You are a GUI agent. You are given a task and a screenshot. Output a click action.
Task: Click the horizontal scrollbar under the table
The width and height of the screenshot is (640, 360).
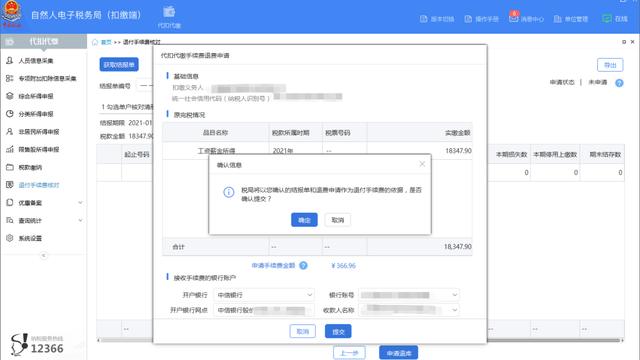[x=360, y=340]
